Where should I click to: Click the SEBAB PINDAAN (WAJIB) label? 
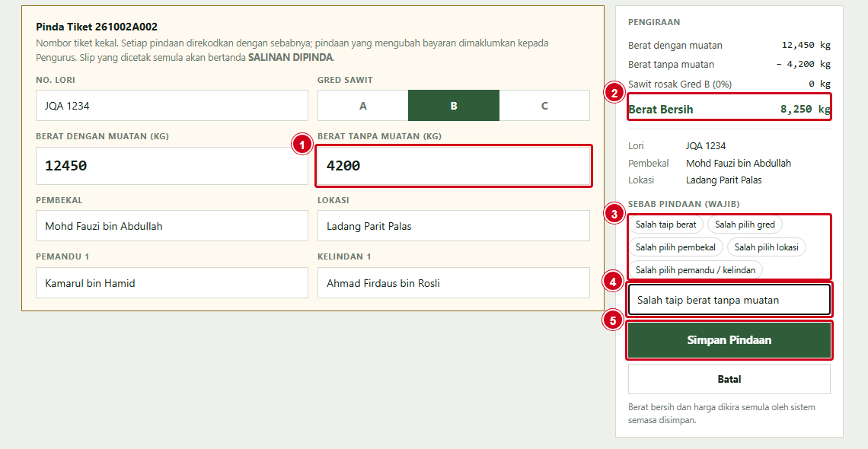pos(684,204)
